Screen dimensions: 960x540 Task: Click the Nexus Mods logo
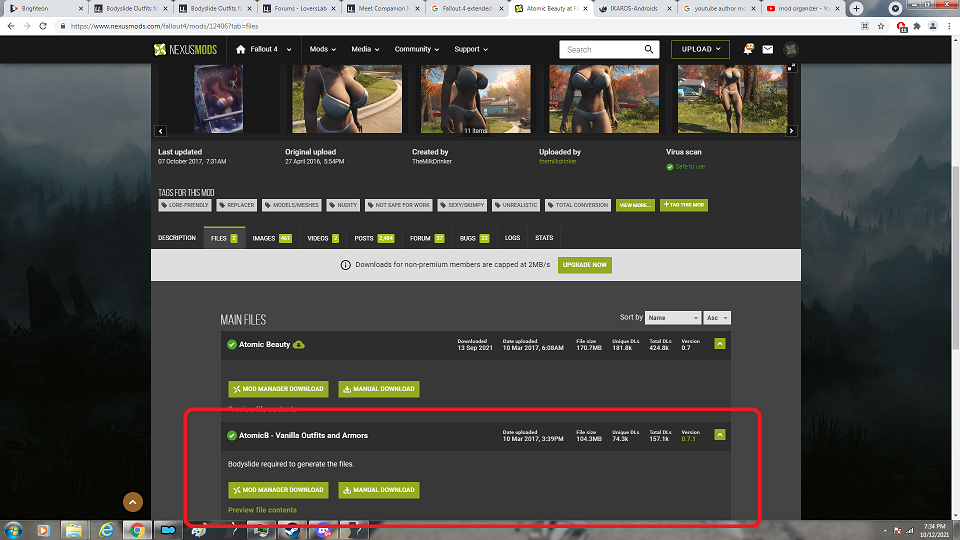[185, 50]
